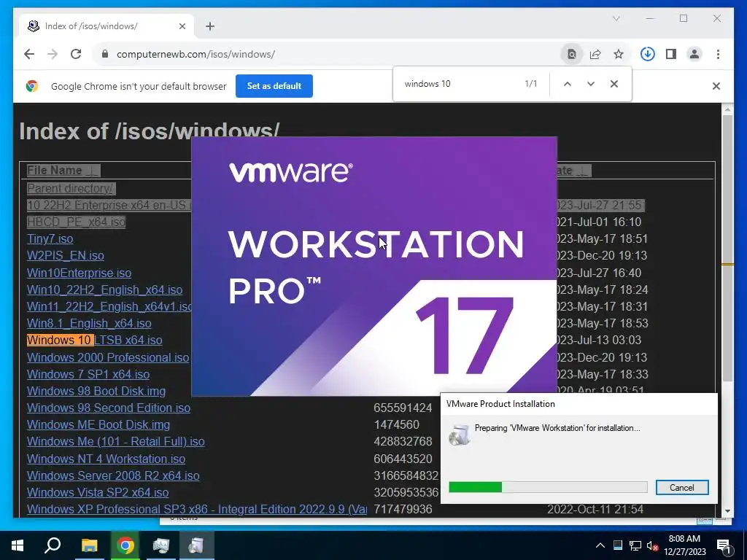Click the Chrome forward arrow
The image size is (747, 560).
53,54
